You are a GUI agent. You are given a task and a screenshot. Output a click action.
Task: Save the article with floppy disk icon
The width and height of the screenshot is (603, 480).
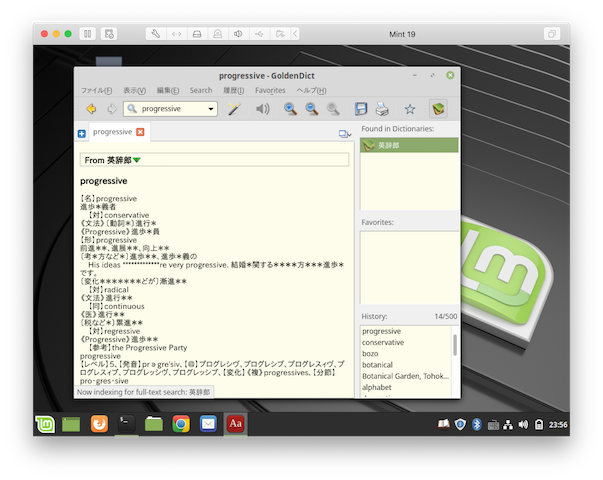point(361,109)
